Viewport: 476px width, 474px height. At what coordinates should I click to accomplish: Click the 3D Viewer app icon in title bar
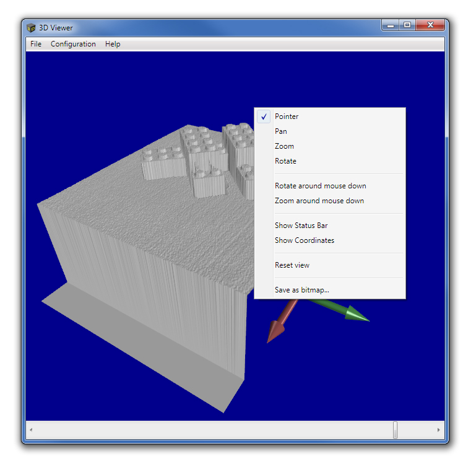point(31,27)
